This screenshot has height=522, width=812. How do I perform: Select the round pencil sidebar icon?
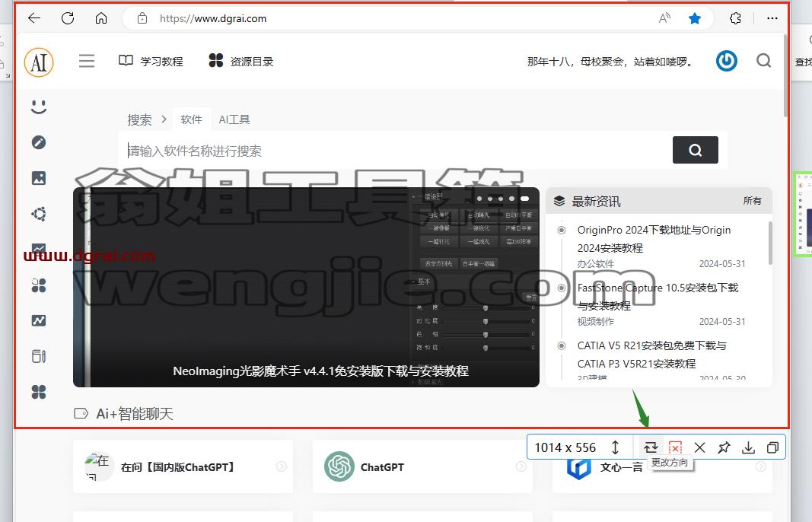[x=39, y=142]
